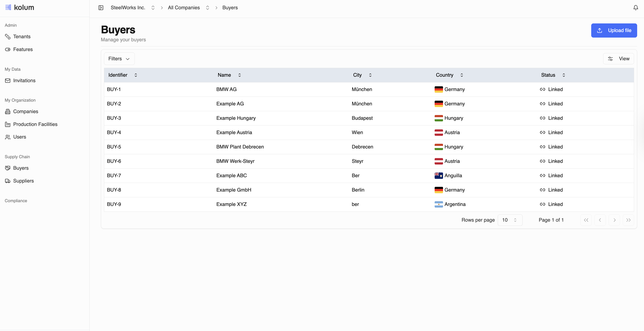Go to first page double-chevron
Viewport: 644px width, 331px height.
tap(586, 220)
